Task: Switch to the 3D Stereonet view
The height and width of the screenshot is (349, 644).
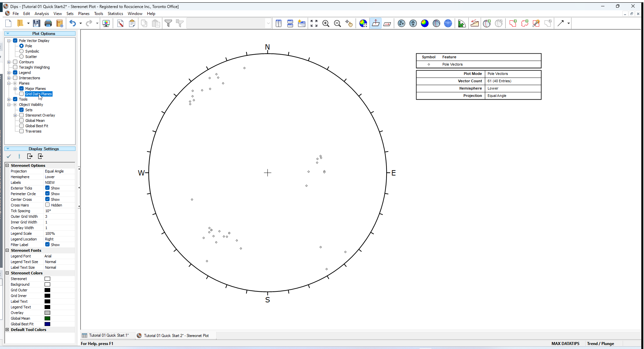Action: point(448,23)
